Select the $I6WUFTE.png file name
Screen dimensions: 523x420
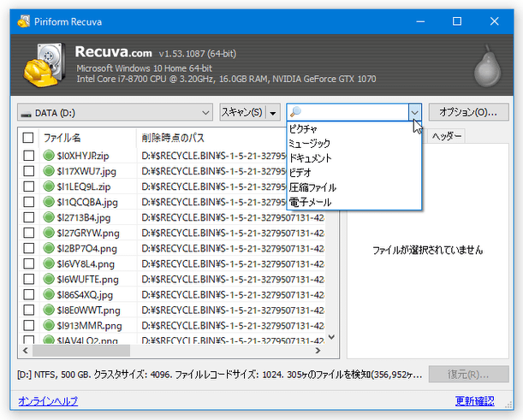tap(87, 280)
